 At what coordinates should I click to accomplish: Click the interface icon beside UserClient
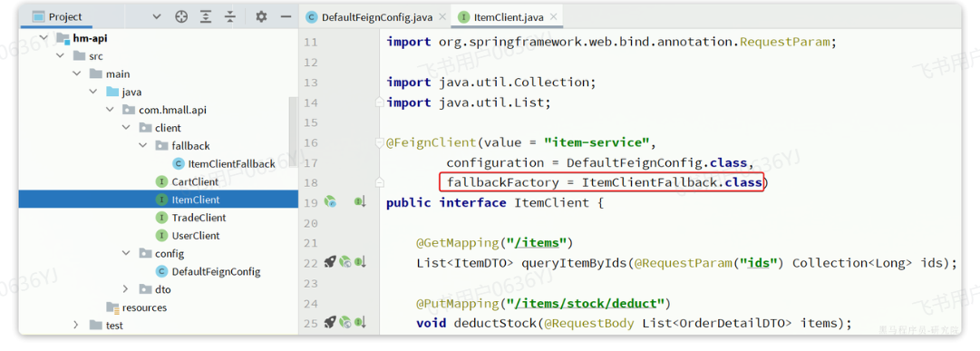tap(162, 236)
